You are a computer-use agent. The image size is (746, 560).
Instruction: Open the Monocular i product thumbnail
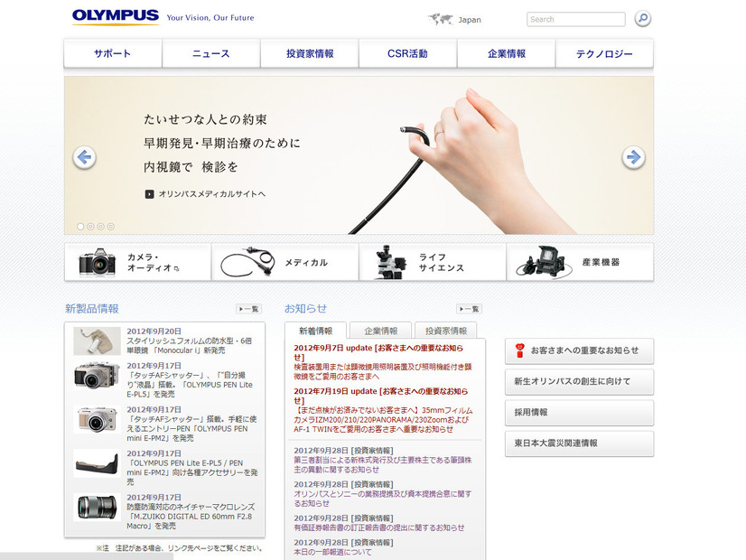coord(97,341)
